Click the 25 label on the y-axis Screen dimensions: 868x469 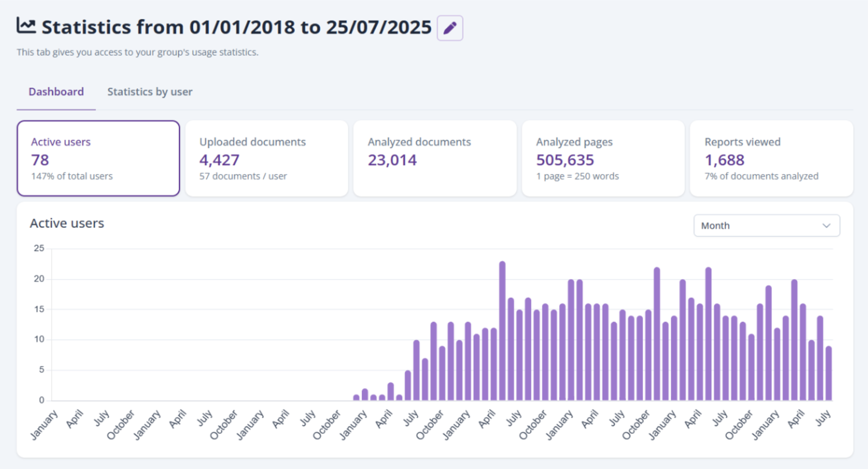[39, 248]
